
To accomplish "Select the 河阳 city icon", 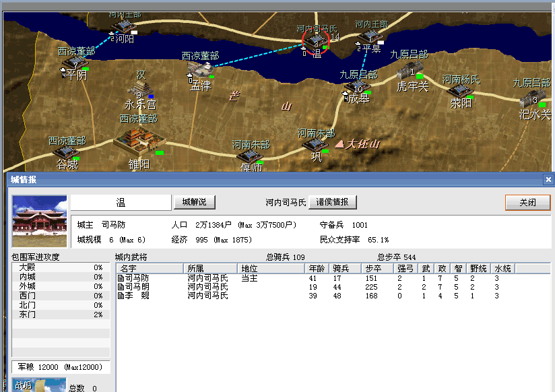I will click(123, 26).
